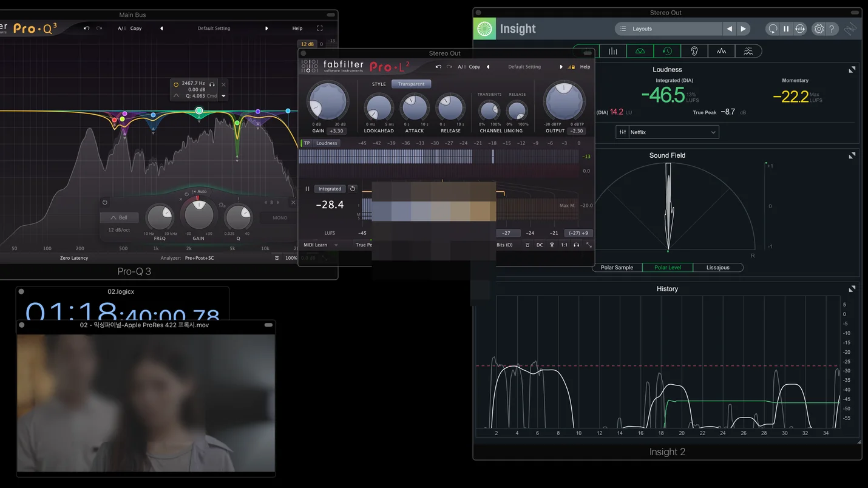868x488 pixels.
Task: Pause metering in Insight
Action: point(786,29)
